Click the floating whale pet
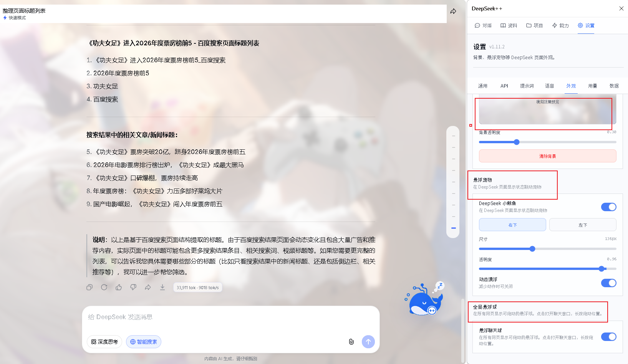 424,299
